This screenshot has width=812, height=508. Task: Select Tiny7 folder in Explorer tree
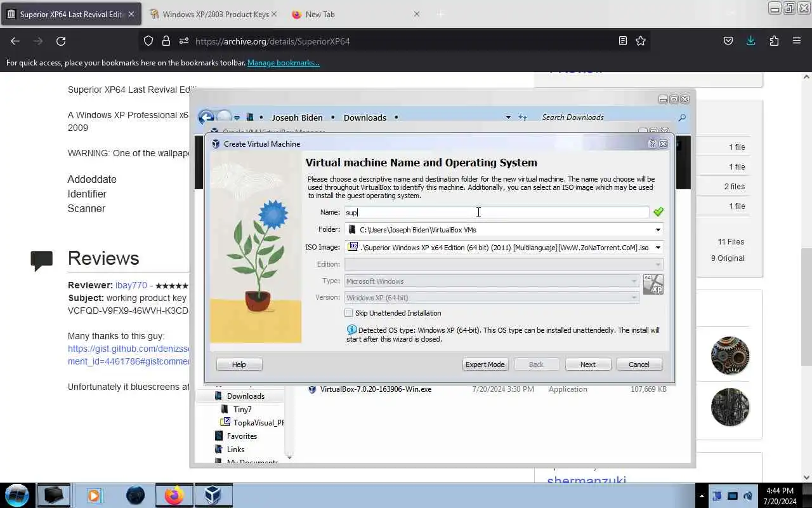point(242,410)
